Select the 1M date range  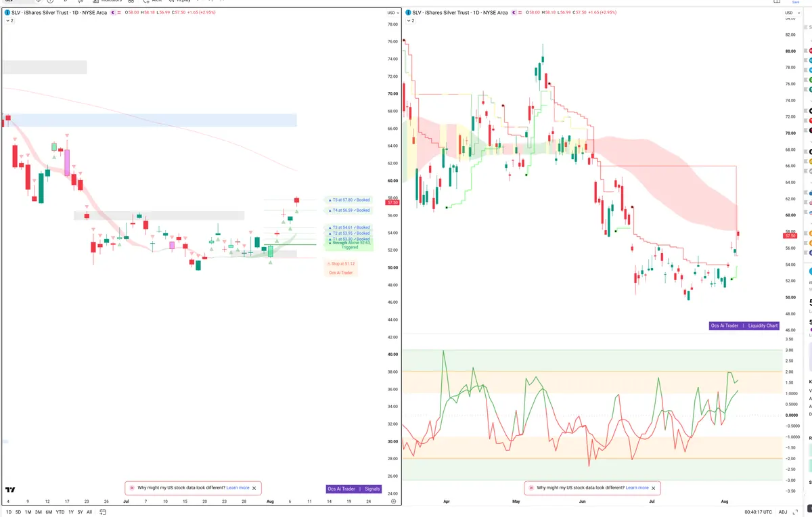pos(28,512)
